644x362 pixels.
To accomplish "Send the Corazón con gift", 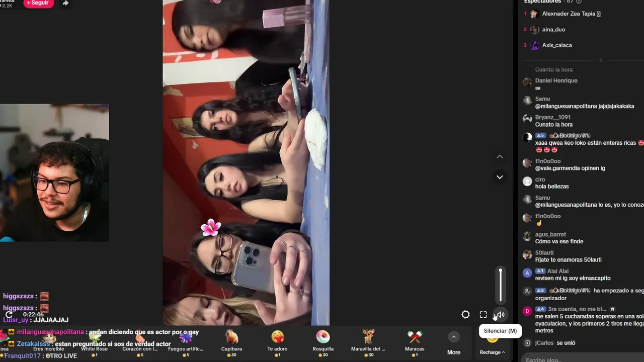I will 140,343.
